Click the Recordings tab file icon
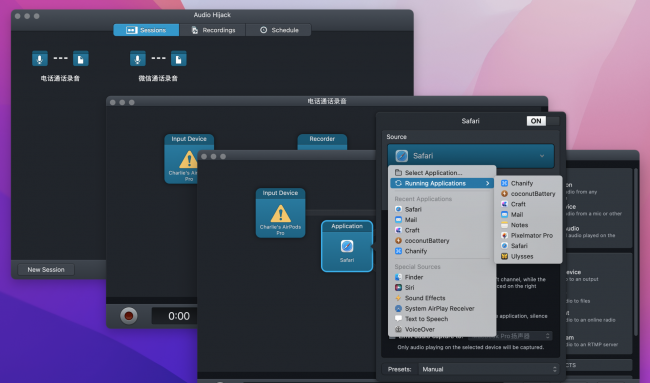Viewport: 650px width, 383px height. pos(194,30)
